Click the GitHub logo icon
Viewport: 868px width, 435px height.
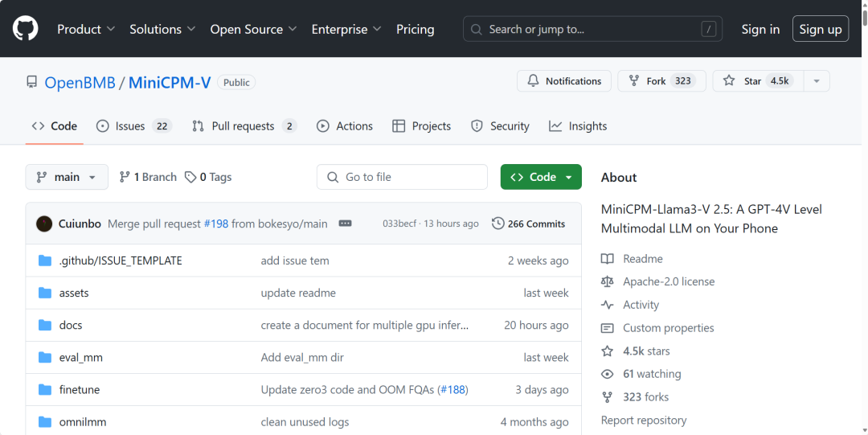26,29
